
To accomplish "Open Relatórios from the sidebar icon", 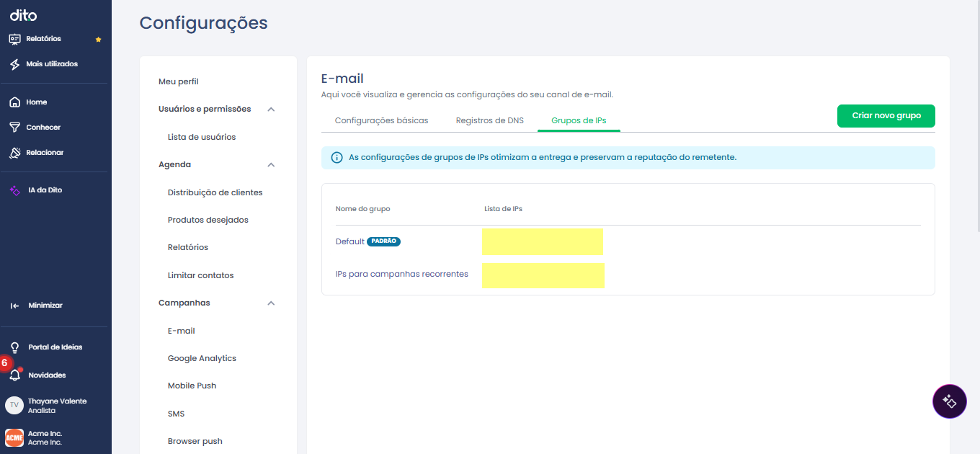I will click(14, 39).
